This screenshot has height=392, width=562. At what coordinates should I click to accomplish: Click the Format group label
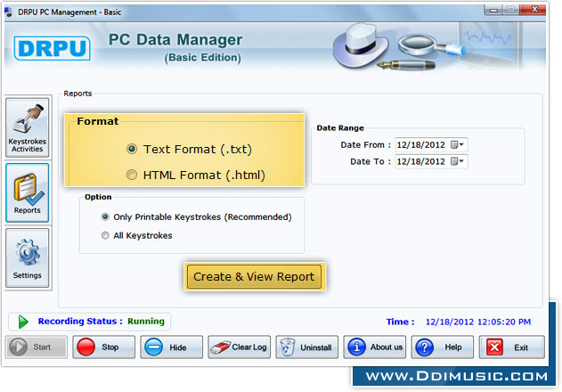coord(98,121)
